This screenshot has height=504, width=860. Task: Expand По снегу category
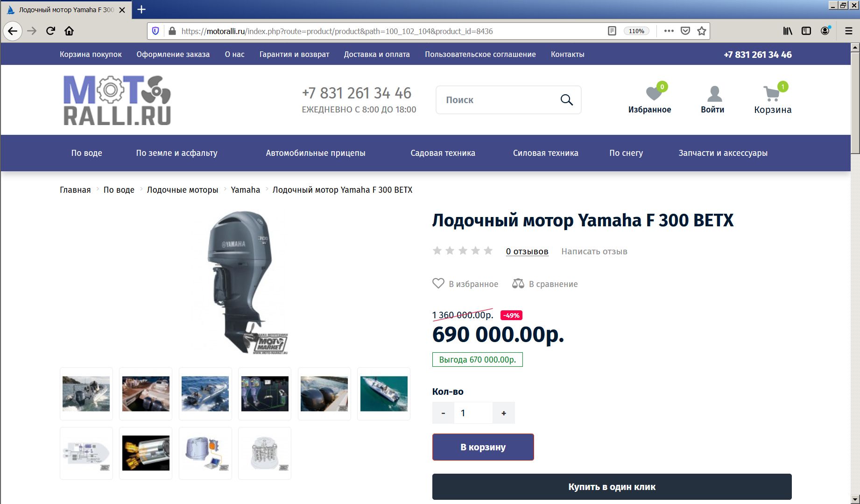[626, 153]
